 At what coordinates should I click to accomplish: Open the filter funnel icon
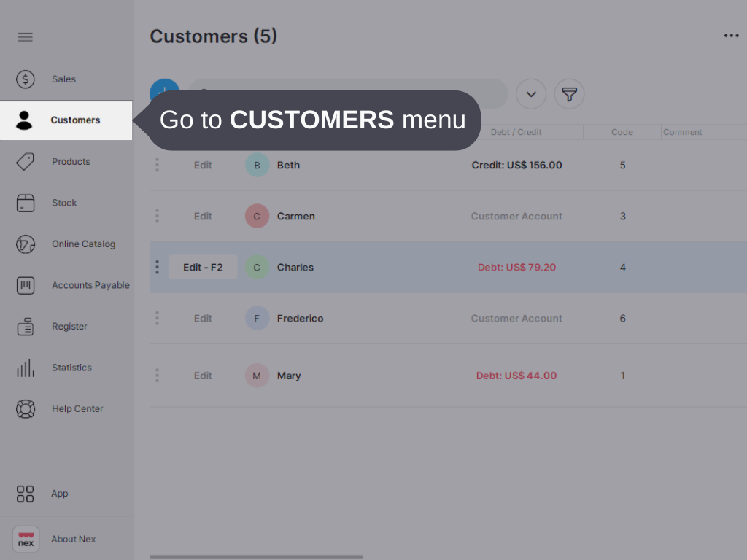569,93
